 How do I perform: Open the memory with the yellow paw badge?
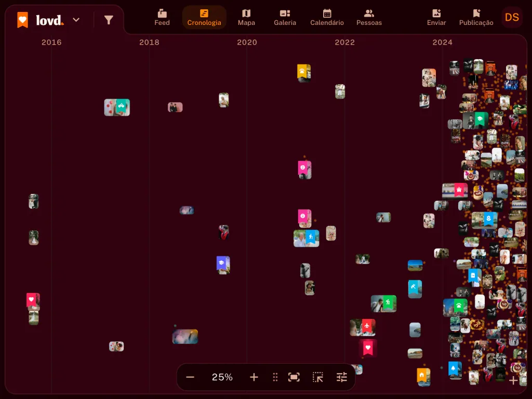click(x=304, y=73)
